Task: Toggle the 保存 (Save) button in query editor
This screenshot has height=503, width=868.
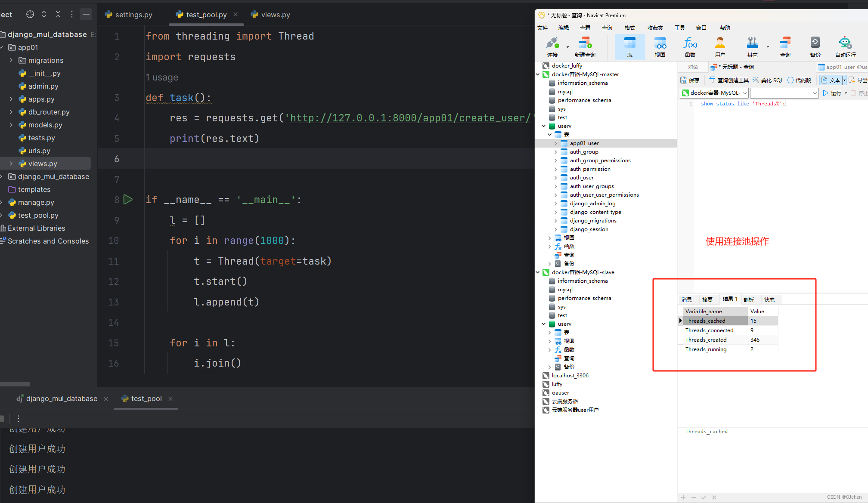Action: pos(691,81)
